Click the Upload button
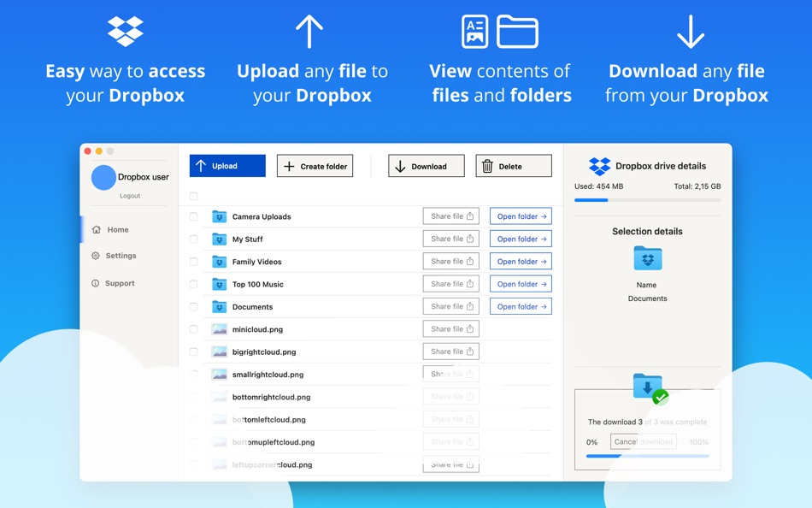Screen dimensions: 812x508 (x=227, y=166)
